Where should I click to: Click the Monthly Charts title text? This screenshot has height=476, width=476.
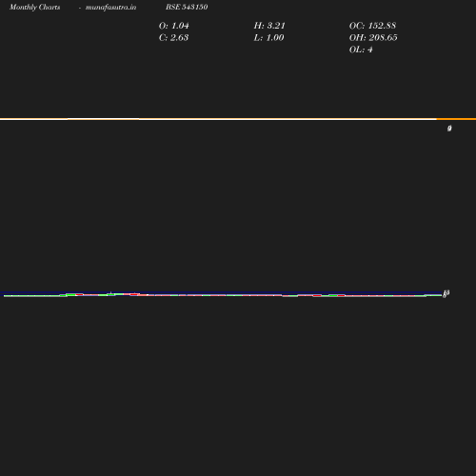34,7
